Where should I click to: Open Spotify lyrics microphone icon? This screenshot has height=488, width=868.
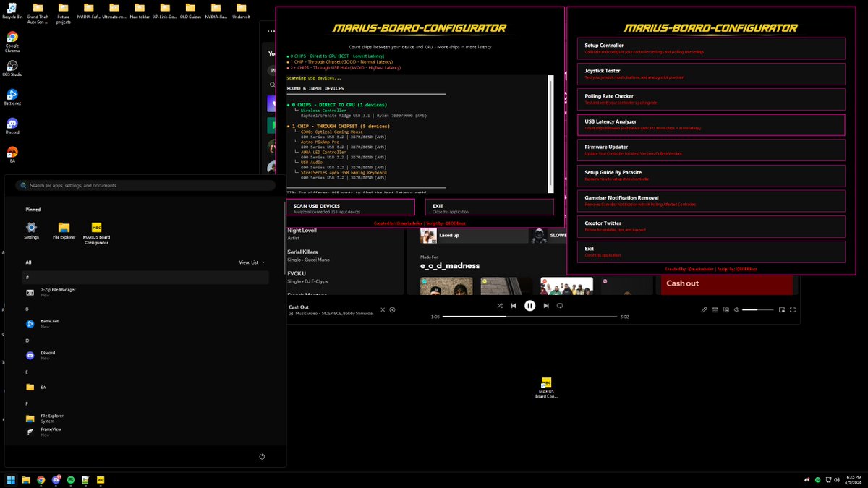click(704, 309)
